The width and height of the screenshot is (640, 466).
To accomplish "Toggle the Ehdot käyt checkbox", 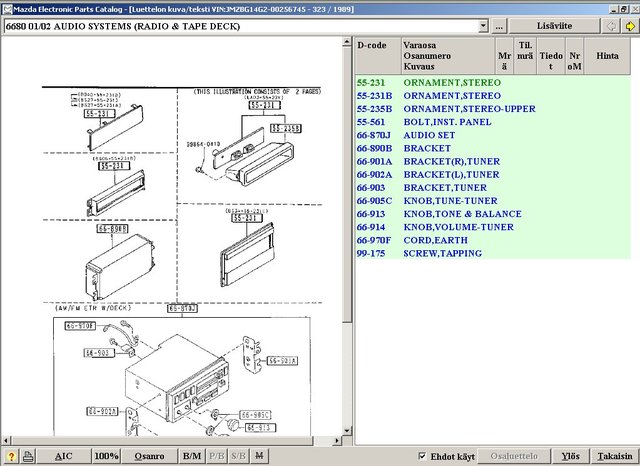I will 422,456.
